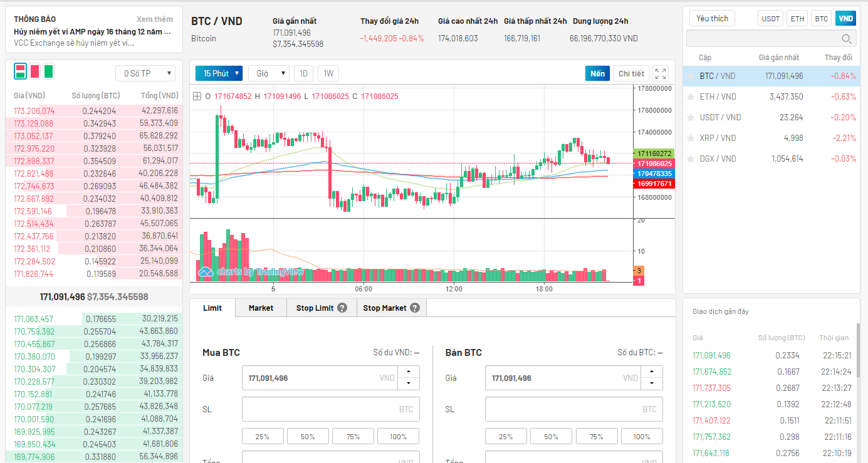Switch chart to Chi tiết detail mode

[x=631, y=73]
